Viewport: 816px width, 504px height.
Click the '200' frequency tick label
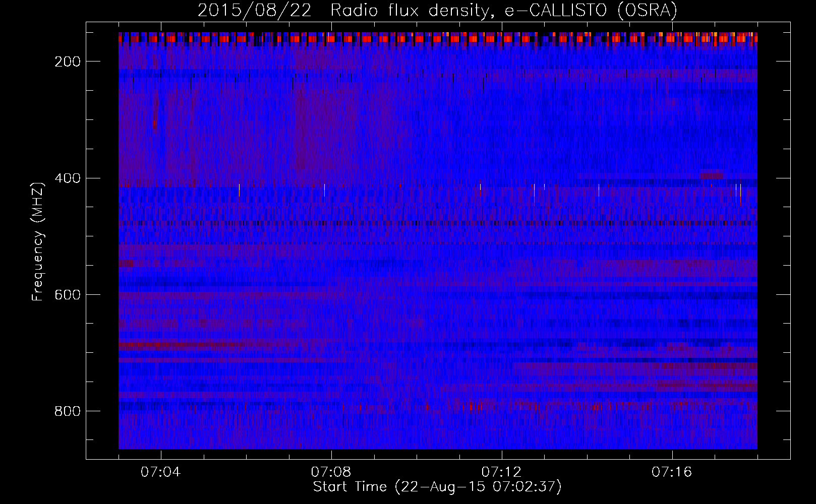pos(68,61)
